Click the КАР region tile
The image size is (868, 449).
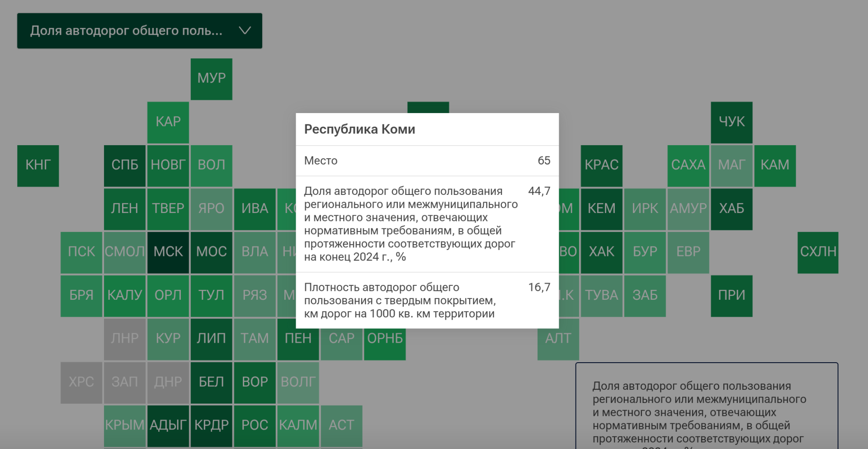(x=168, y=122)
